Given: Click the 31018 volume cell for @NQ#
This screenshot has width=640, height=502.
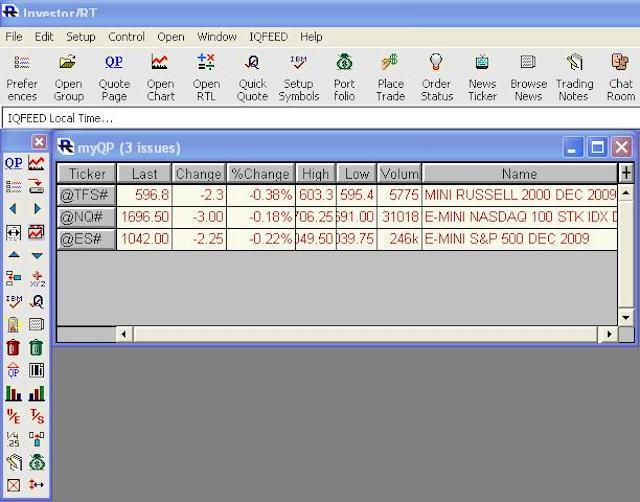Looking at the screenshot, I should click(x=400, y=217).
